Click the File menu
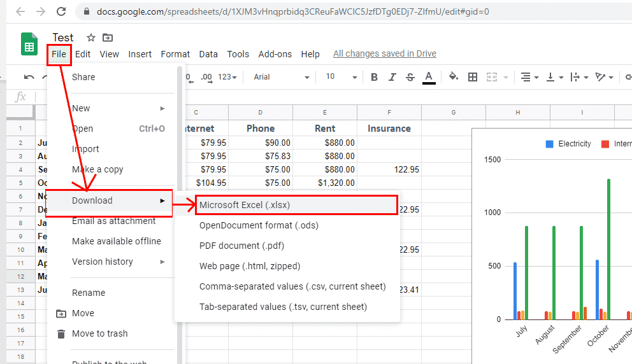Image resolution: width=632 pixels, height=364 pixels. [x=59, y=54]
